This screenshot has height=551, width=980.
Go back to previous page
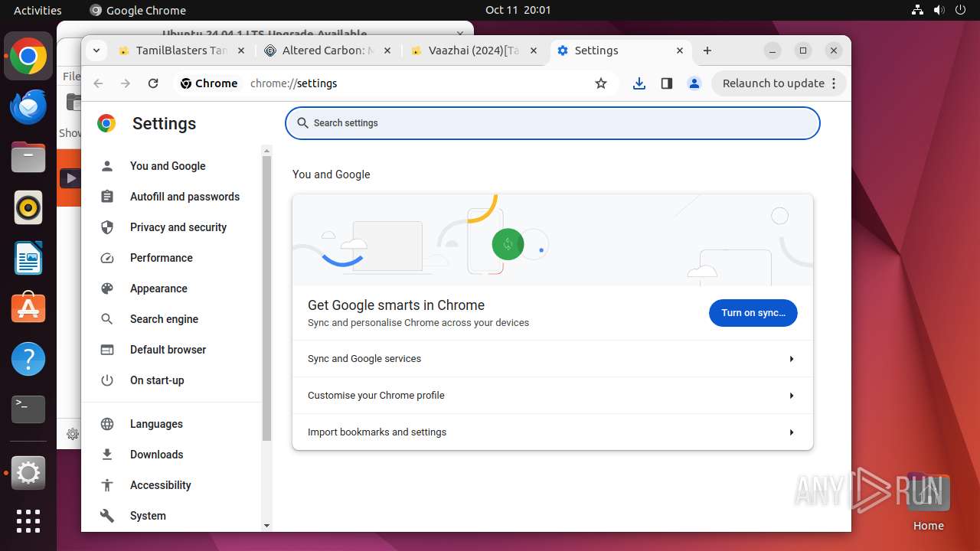(98, 83)
